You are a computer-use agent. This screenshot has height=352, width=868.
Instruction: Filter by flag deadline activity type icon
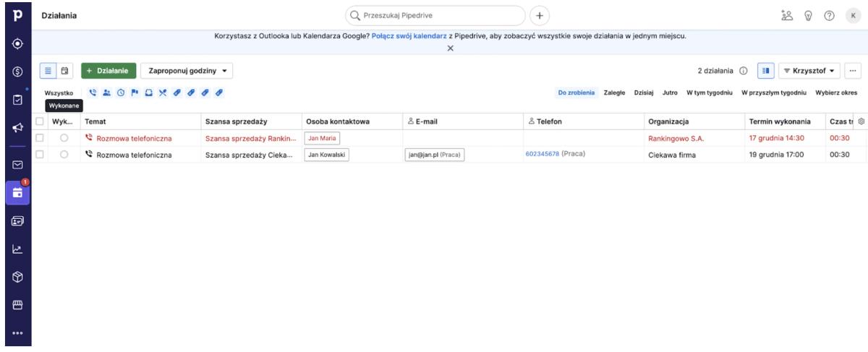[135, 93]
